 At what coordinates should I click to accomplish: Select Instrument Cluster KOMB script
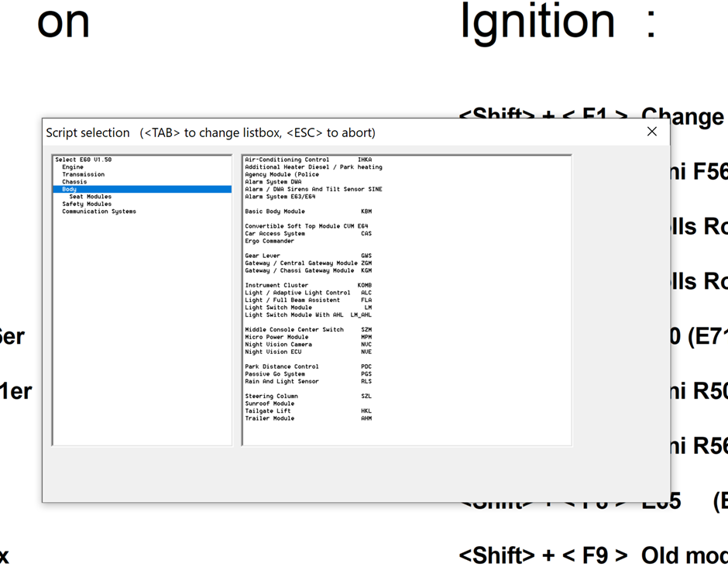(307, 285)
